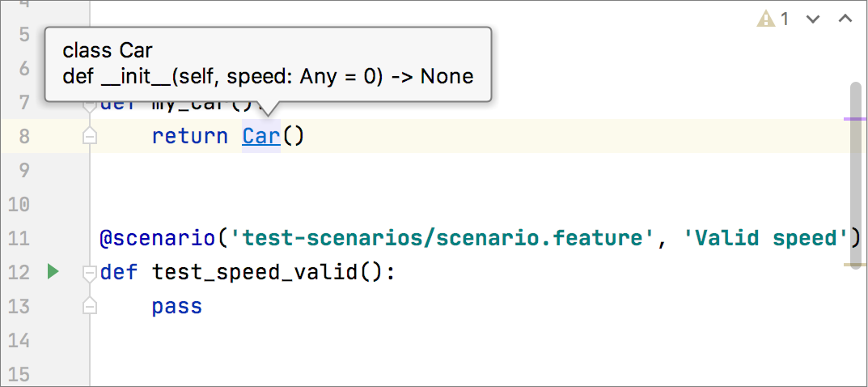Click the __init__ signature in tooltip
The width and height of the screenshot is (868, 387).
tap(268, 77)
